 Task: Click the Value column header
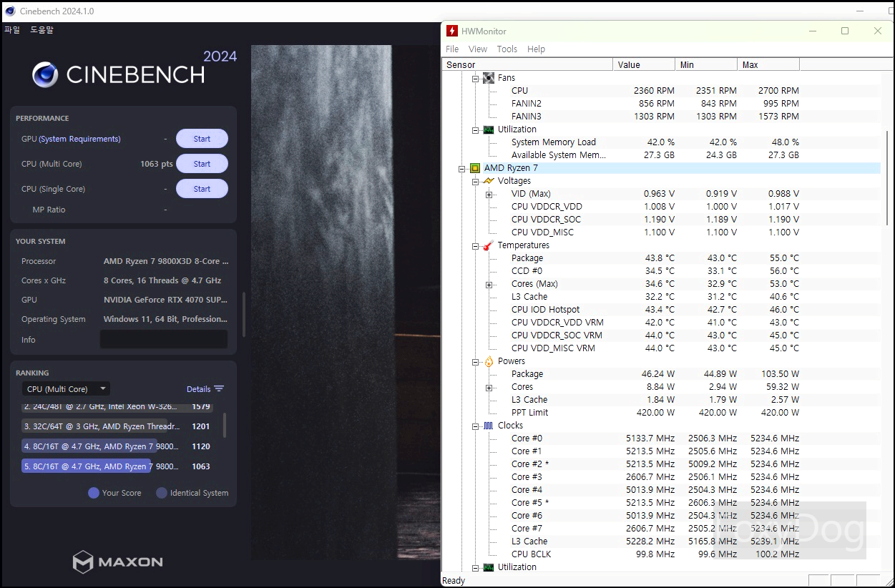(644, 64)
